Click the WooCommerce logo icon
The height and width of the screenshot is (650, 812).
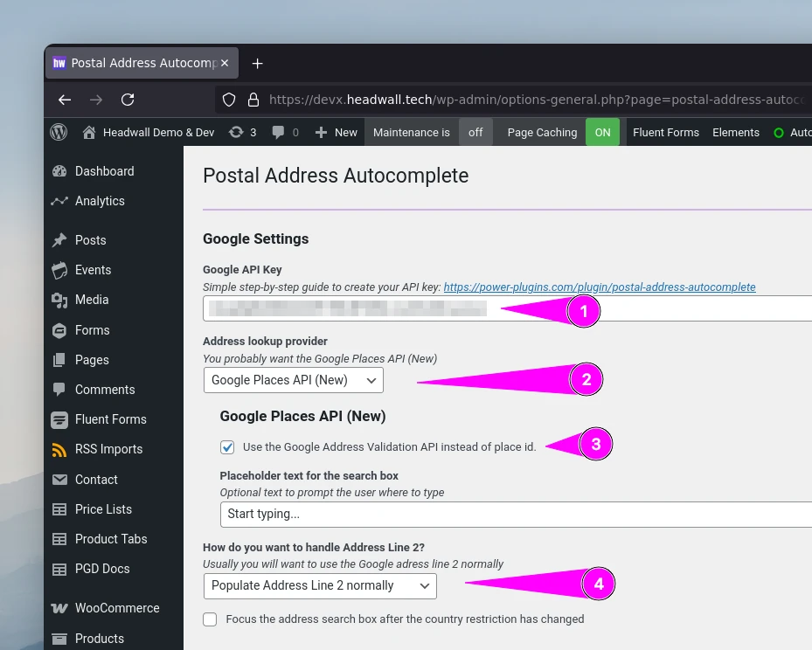[x=59, y=608]
